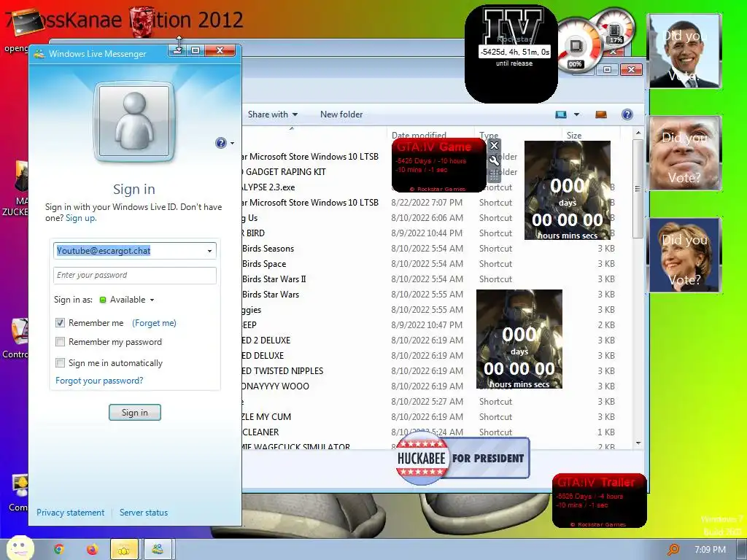
Task: Select the Birds Star Wars II row
Action: 431,279
